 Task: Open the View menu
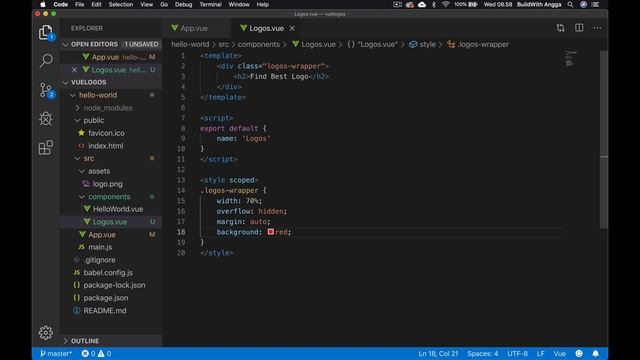147,4
